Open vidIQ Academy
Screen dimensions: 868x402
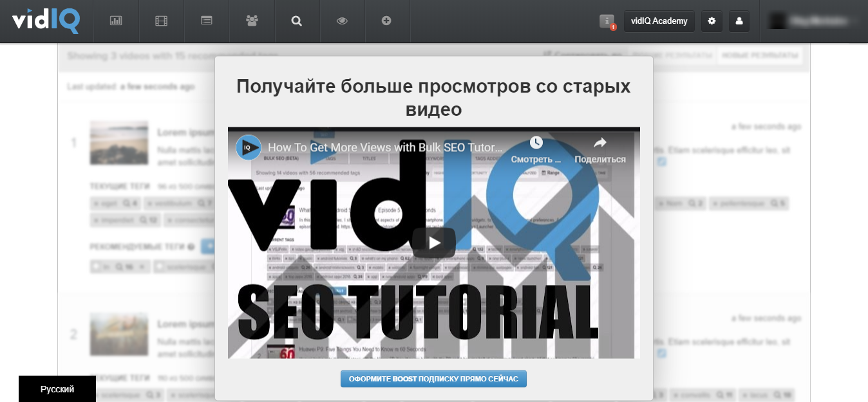tap(659, 21)
